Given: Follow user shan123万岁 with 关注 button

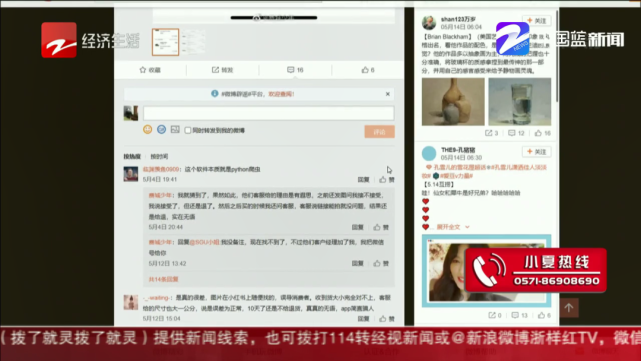Looking at the screenshot, I should (537, 21).
